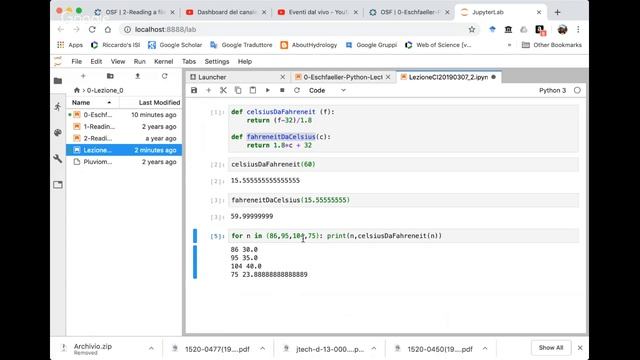The width and height of the screenshot is (640, 360).
Task: Open the cell type Code dropdown
Action: click(x=327, y=90)
